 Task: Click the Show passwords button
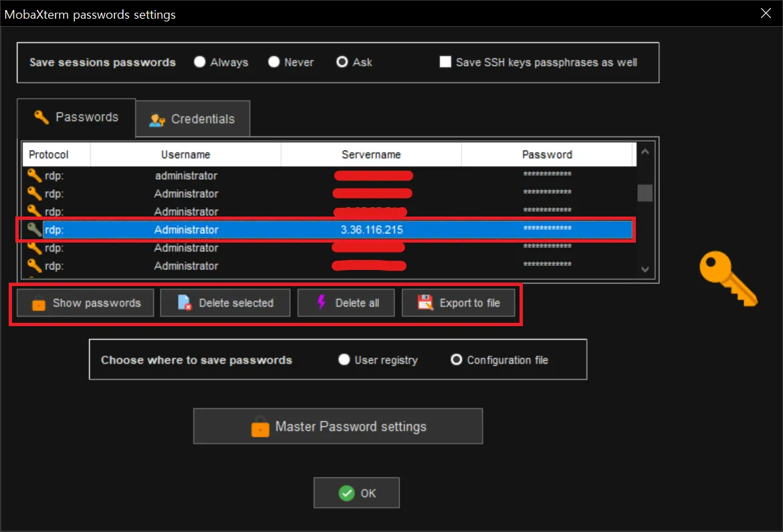[86, 303]
